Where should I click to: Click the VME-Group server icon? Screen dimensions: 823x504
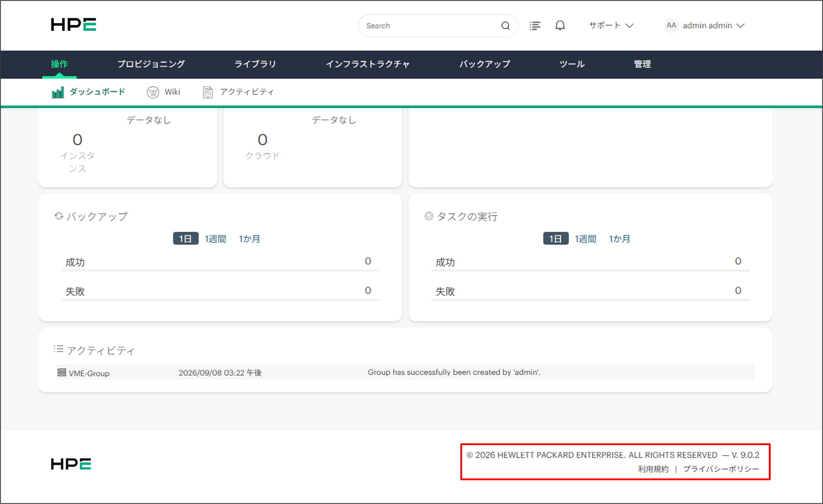(62, 372)
